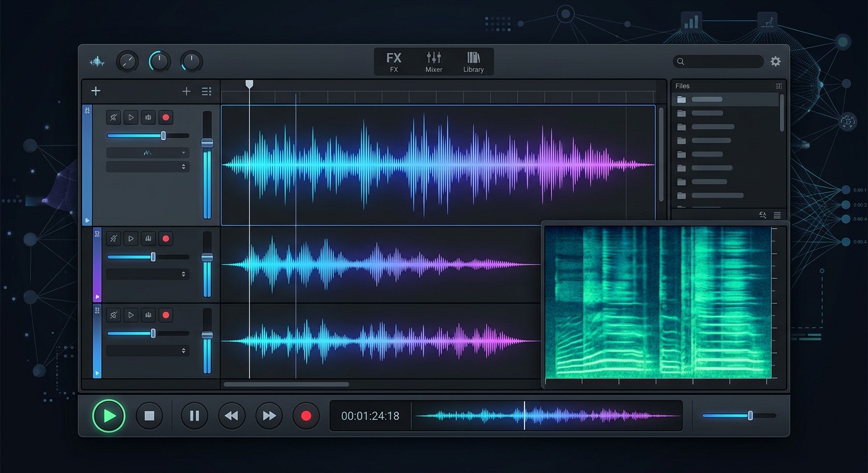Add a track with the large plus icon
868x473 pixels.
tap(96, 91)
